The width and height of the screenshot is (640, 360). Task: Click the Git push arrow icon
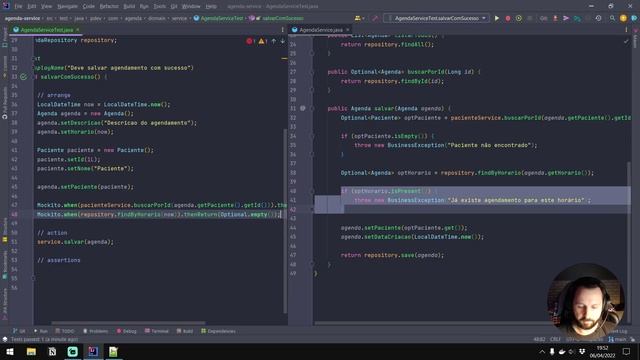click(566, 18)
